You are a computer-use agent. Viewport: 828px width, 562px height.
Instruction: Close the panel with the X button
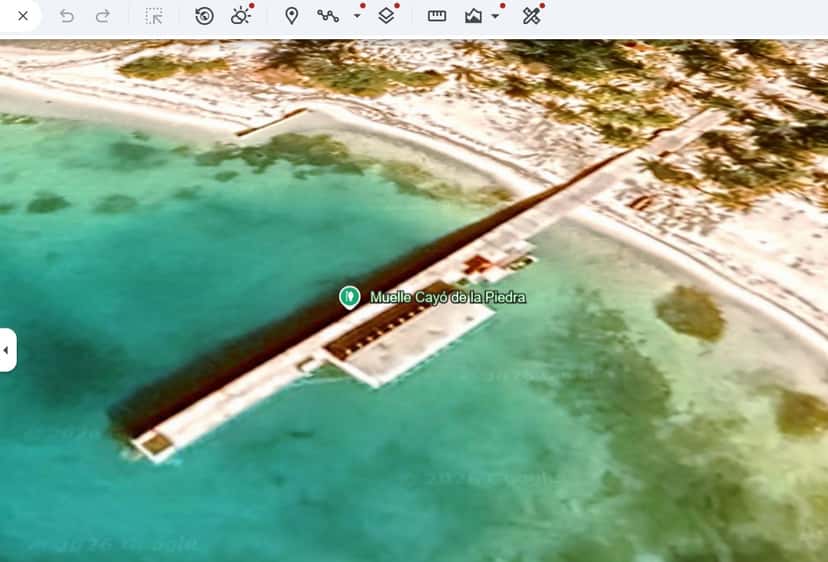pos(23,16)
